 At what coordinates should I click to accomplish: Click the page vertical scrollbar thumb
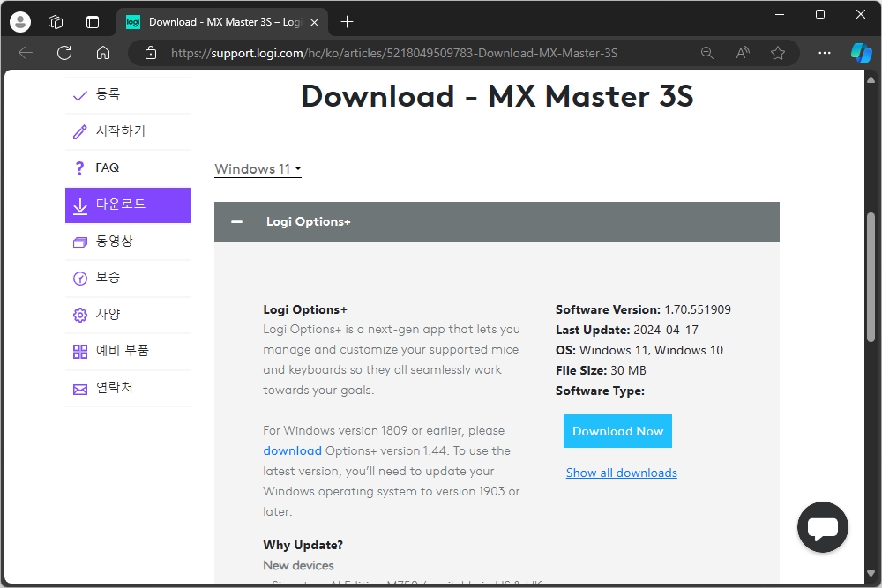pos(871,277)
